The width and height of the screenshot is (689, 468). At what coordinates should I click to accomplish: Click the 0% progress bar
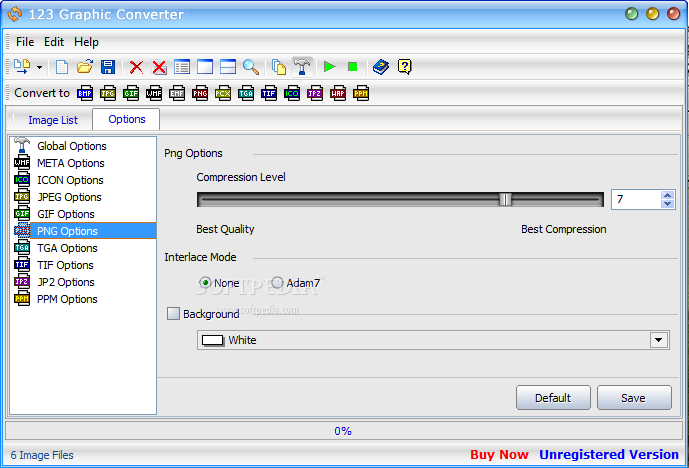[344, 431]
